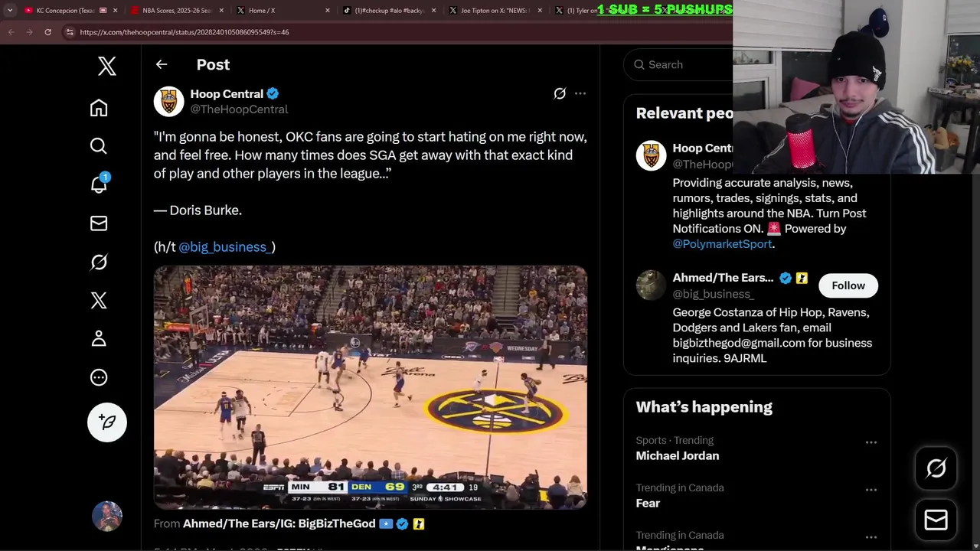Close the KC Concepcion tab
980x551 pixels.
[x=116, y=11]
